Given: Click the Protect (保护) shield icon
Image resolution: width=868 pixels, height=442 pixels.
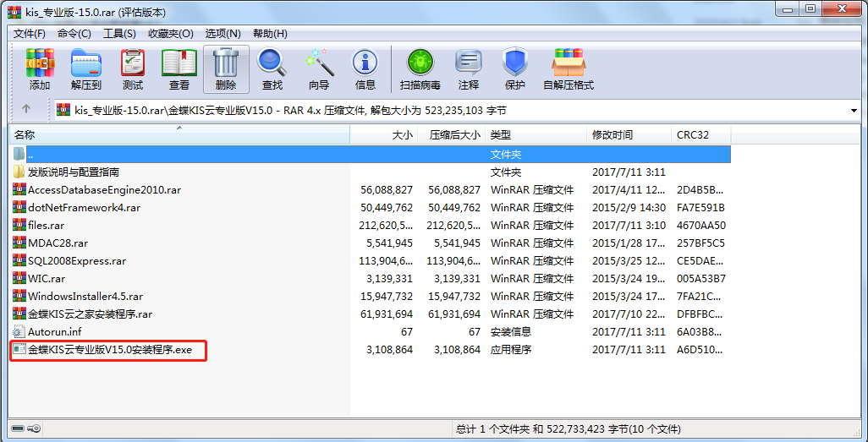Looking at the screenshot, I should tap(514, 69).
